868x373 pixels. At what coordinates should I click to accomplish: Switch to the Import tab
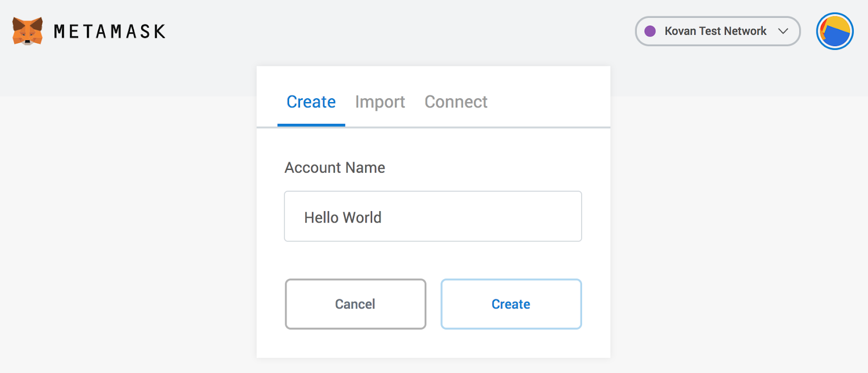point(380,102)
